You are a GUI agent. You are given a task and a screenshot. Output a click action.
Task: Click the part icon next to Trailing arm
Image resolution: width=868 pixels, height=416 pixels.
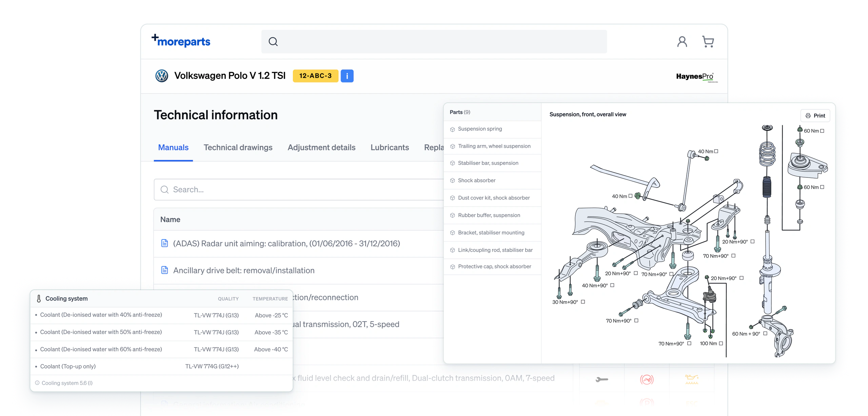click(x=452, y=146)
